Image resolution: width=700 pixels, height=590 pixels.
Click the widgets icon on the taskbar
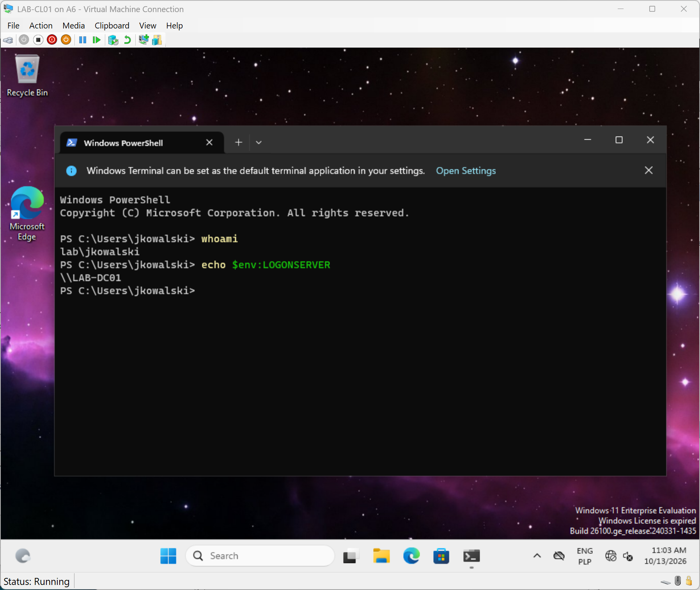pos(23,556)
